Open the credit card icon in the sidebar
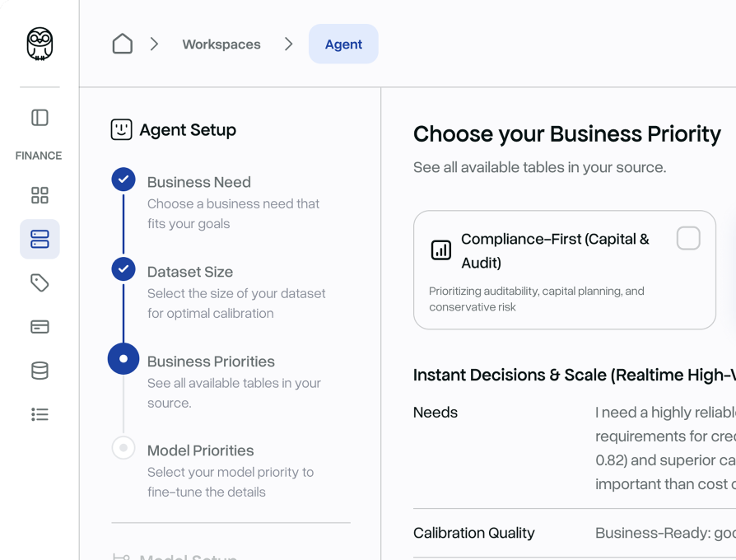This screenshot has height=560, width=736. point(39,325)
